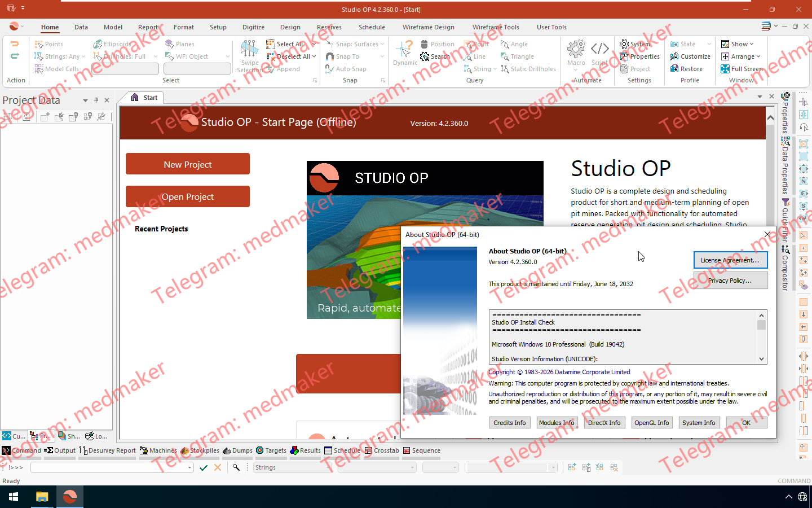The width and height of the screenshot is (812, 508).
Task: Open the Results panel tab
Action: 305,450
